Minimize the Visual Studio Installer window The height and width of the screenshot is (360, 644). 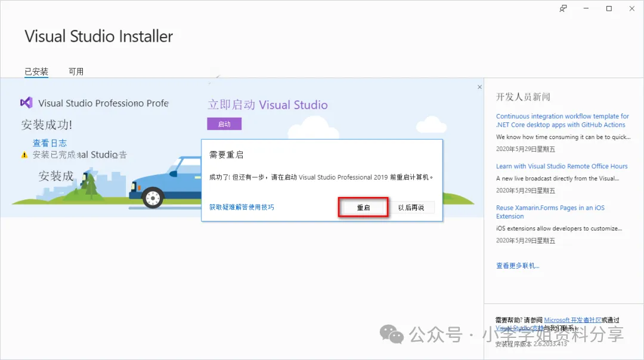[586, 8]
